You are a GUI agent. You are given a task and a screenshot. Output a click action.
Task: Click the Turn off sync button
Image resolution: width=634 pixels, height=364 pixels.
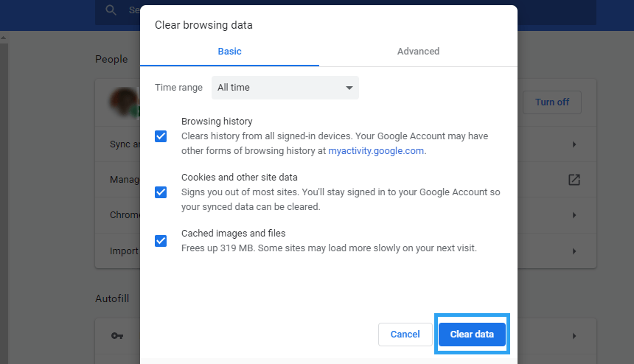pyautogui.click(x=551, y=102)
